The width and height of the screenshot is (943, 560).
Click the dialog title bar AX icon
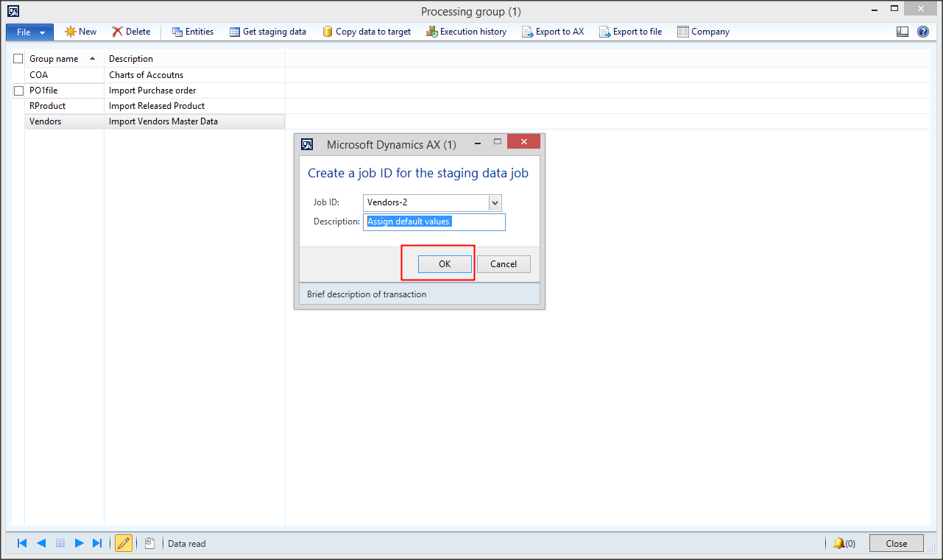(308, 144)
